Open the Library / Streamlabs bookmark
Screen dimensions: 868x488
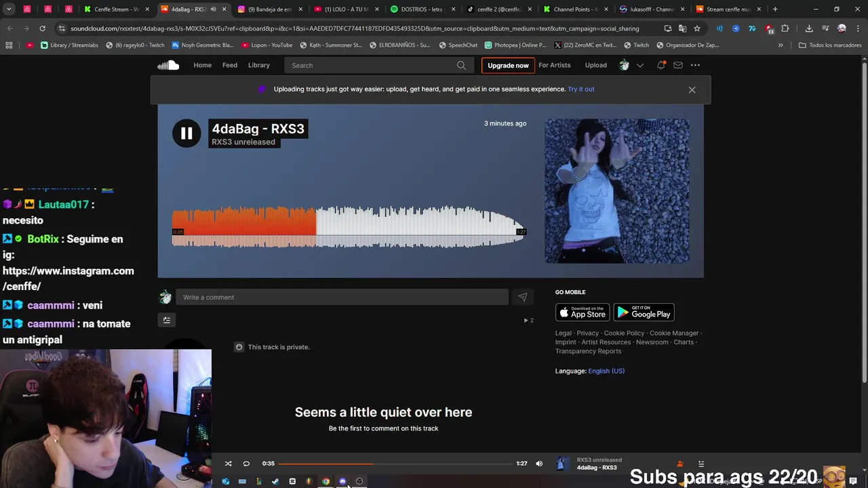point(69,45)
